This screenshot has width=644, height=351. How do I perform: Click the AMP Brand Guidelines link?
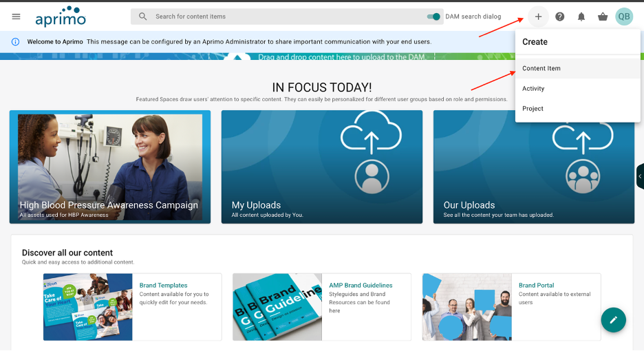point(361,285)
